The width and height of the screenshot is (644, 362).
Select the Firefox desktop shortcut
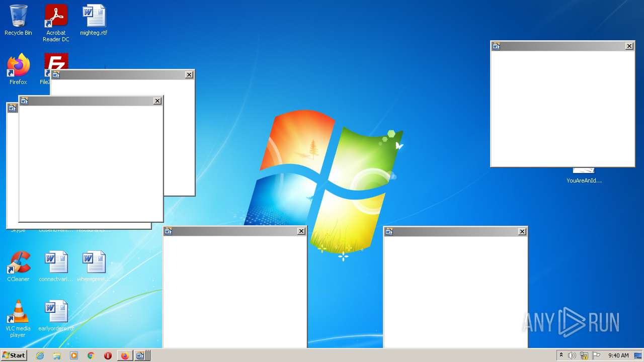coord(18,69)
